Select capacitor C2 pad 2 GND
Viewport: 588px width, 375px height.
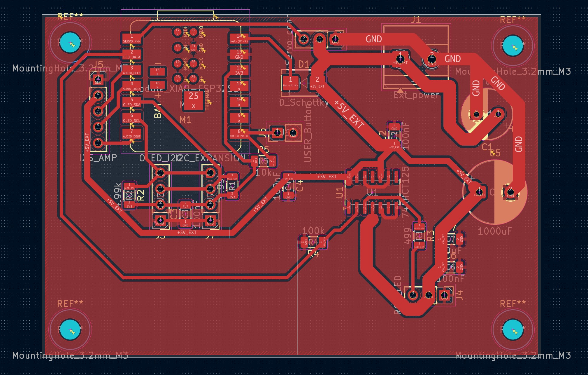point(394,127)
